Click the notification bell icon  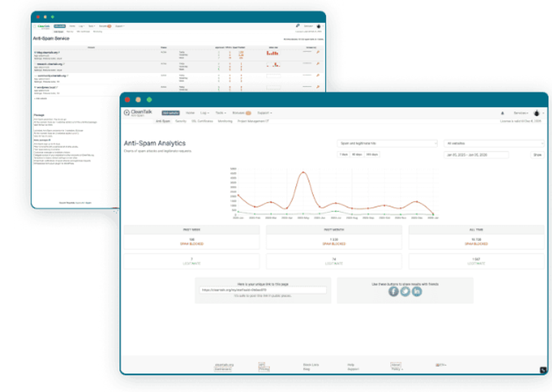coord(502,113)
